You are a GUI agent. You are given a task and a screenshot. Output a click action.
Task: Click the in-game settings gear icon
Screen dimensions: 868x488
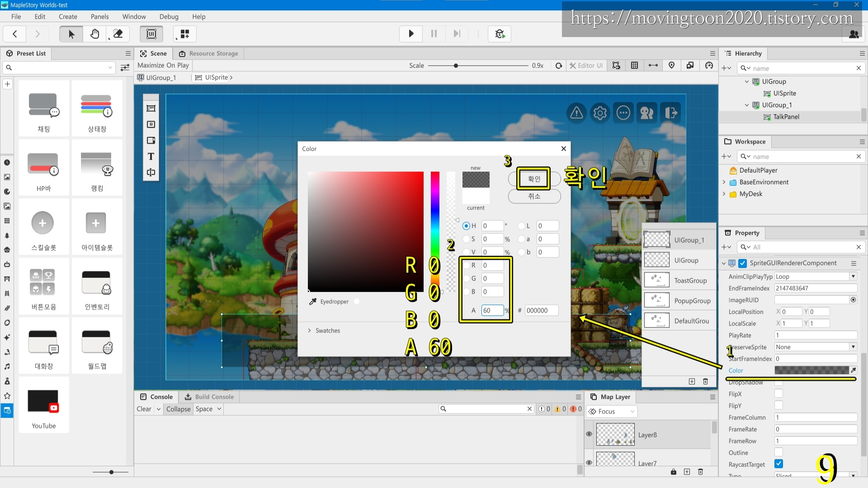[600, 113]
